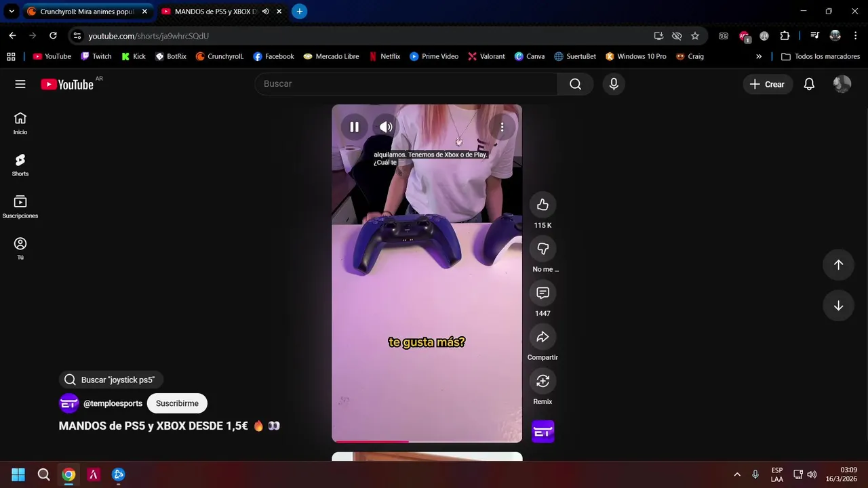Open the YouTube hamburger guide menu

point(20,84)
